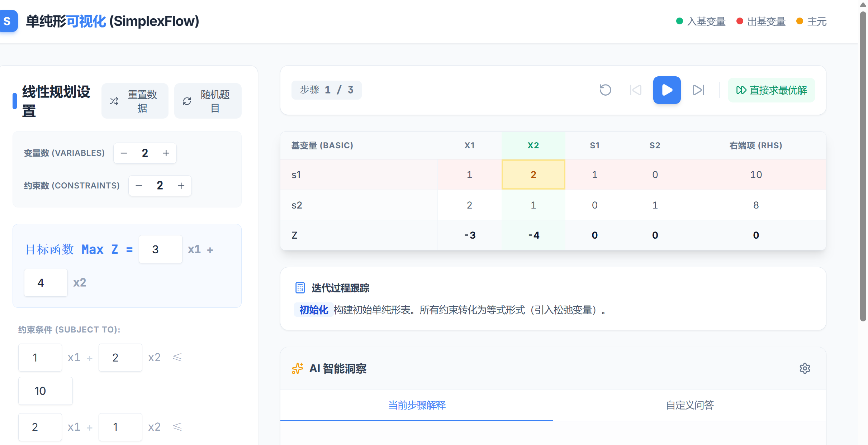Open AI insight settings gear
868x445 pixels.
[805, 368]
